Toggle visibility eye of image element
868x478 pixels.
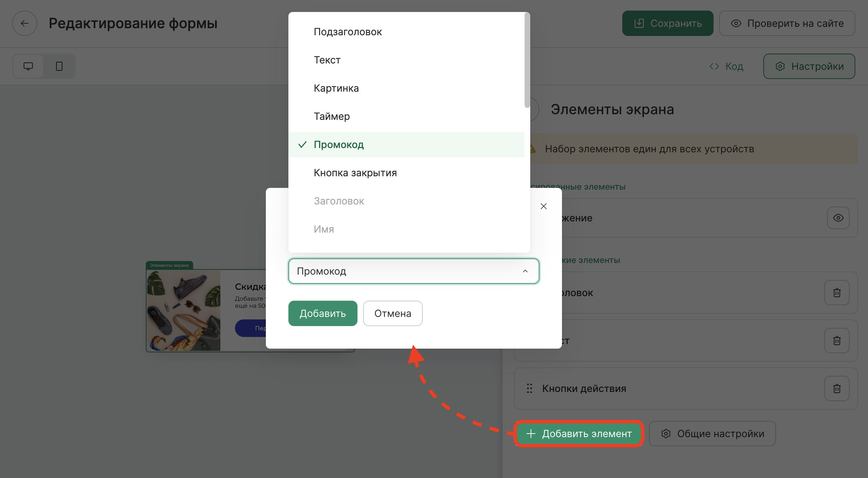(838, 218)
